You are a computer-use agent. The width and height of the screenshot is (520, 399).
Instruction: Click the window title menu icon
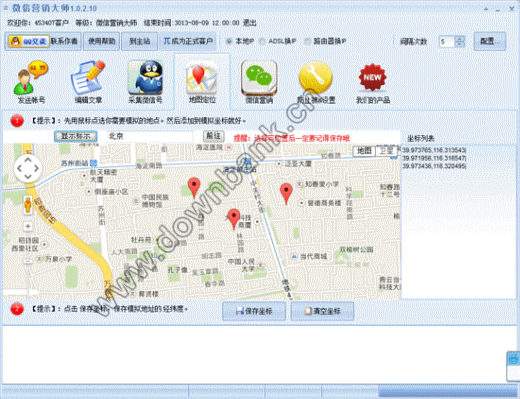(5, 8)
